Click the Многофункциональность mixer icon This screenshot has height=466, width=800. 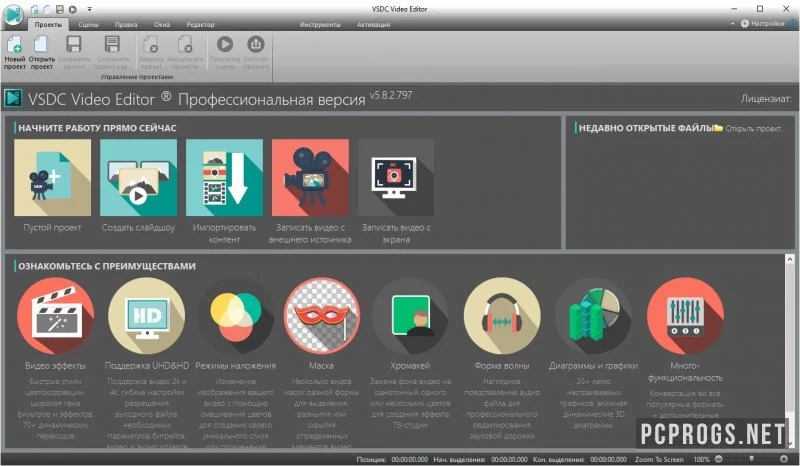pyautogui.click(x=685, y=316)
